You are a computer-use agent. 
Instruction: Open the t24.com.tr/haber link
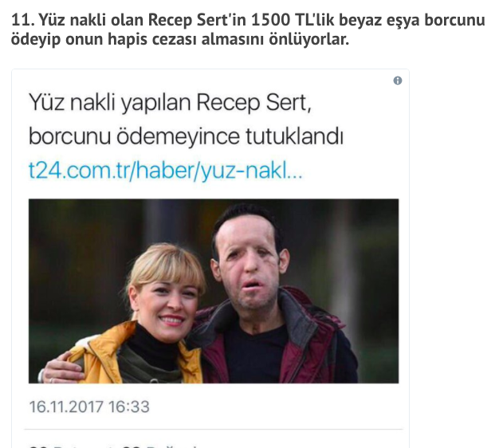166,171
